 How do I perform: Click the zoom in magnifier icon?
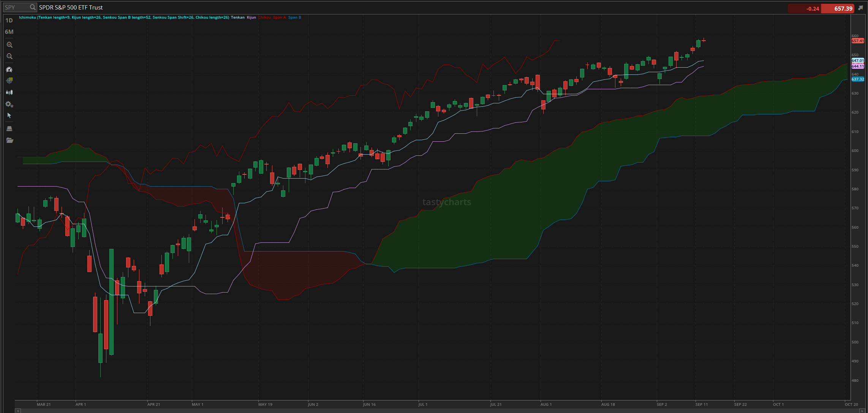pyautogui.click(x=9, y=45)
